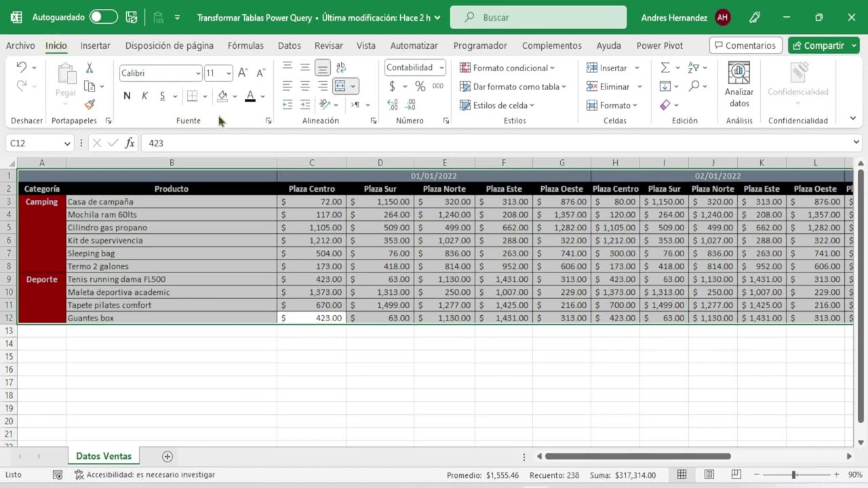Open Estilos de celda menu
This screenshot has width=868, height=488.
[497, 105]
